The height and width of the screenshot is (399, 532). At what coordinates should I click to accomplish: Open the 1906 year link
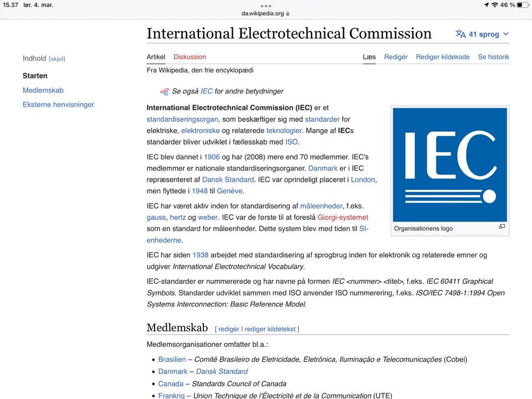[212, 157]
